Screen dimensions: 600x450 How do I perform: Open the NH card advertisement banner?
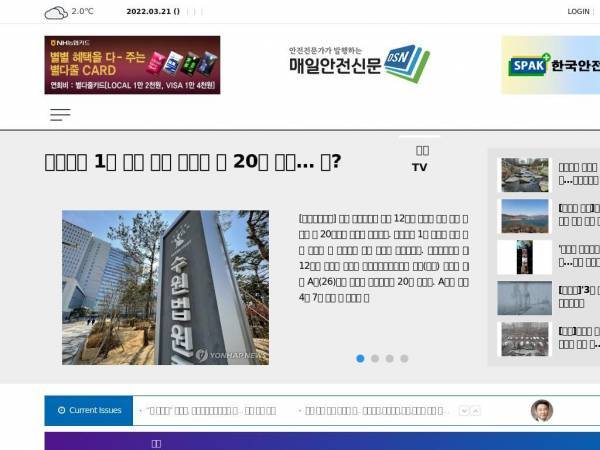(132, 65)
